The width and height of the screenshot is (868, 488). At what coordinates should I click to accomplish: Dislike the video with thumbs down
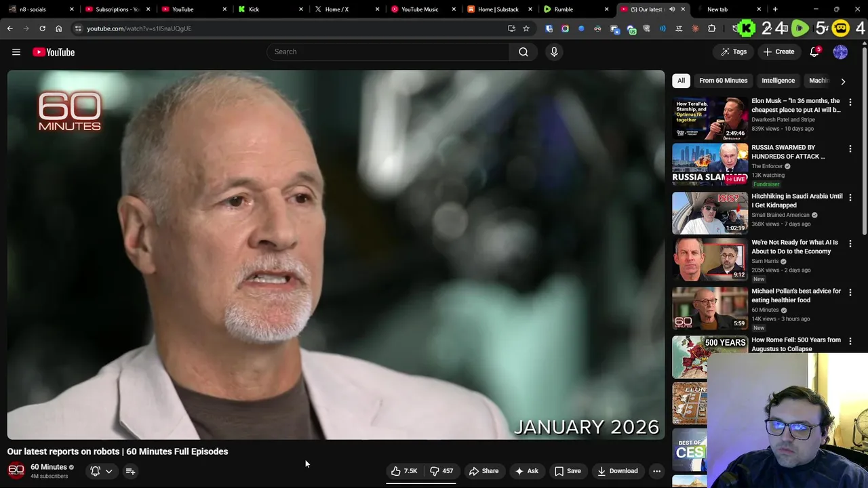441,471
